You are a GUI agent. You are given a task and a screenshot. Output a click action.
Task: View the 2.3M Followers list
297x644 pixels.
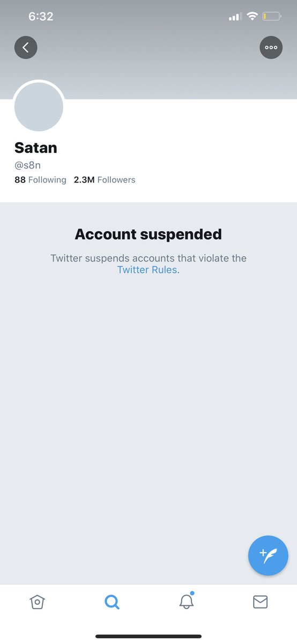(105, 180)
